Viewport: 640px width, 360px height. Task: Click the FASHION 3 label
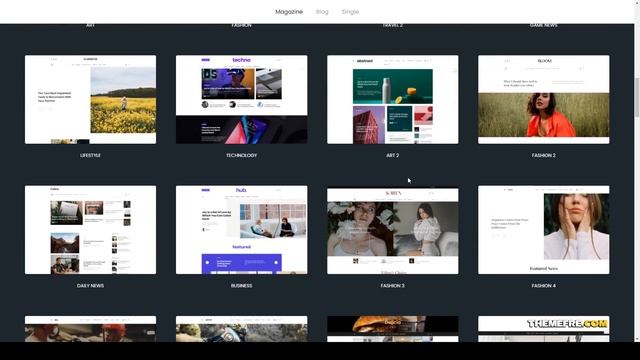tap(393, 286)
